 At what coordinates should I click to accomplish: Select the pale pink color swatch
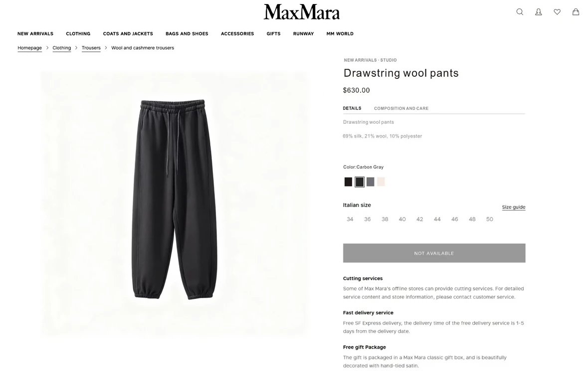click(381, 182)
